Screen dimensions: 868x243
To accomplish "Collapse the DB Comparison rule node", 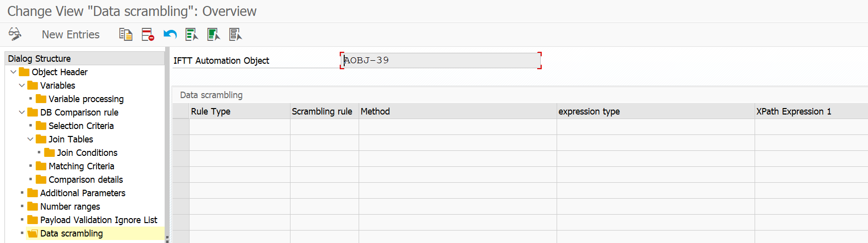I will [22, 113].
